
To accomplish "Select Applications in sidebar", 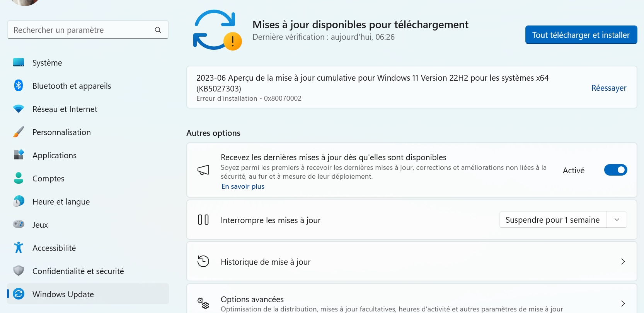I will 88,155.
